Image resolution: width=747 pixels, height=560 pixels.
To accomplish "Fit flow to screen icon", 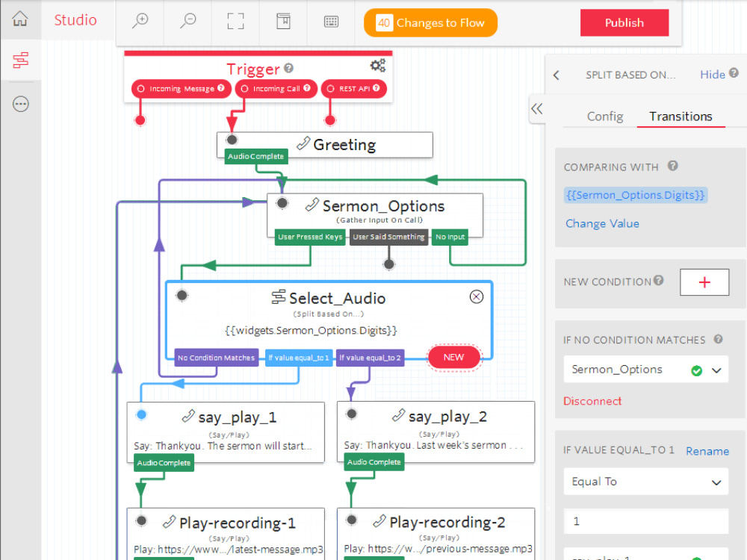I will tap(235, 21).
